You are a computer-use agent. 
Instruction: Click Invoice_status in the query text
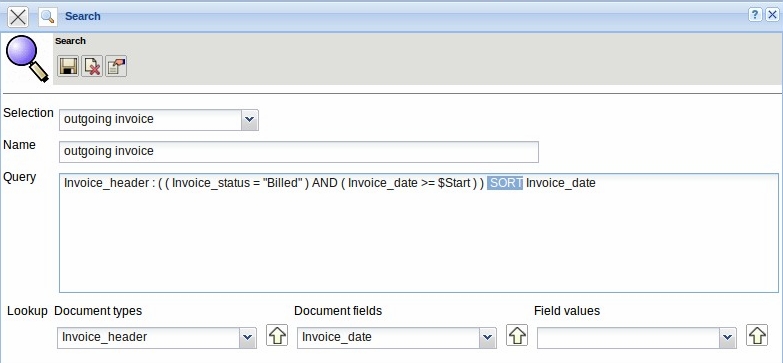click(212, 183)
